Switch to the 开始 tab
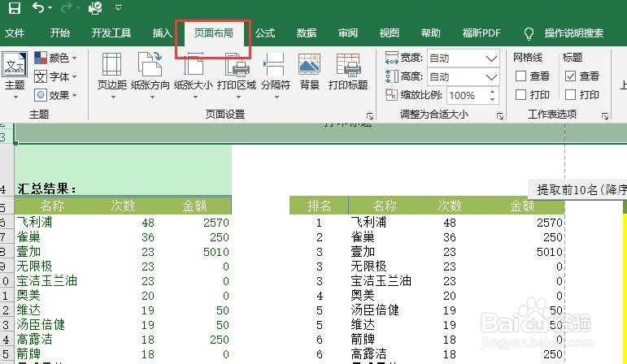 tap(60, 32)
